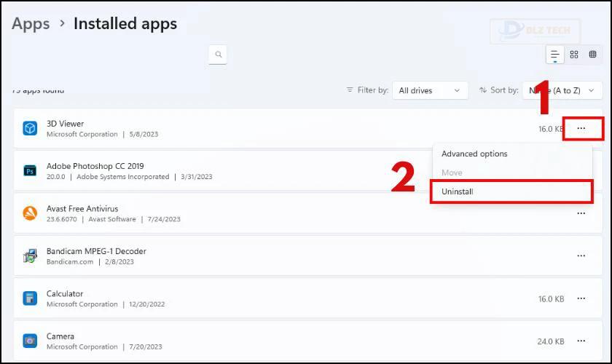Image resolution: width=612 pixels, height=364 pixels.
Task: Click Adobe Systems Incorporated publisher text
Action: coord(123,177)
